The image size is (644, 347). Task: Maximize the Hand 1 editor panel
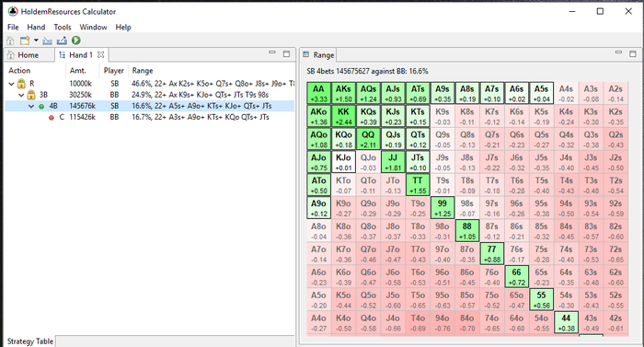(287, 54)
